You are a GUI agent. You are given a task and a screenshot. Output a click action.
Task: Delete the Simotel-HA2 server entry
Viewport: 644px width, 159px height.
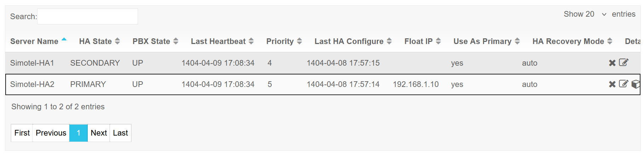pos(612,84)
